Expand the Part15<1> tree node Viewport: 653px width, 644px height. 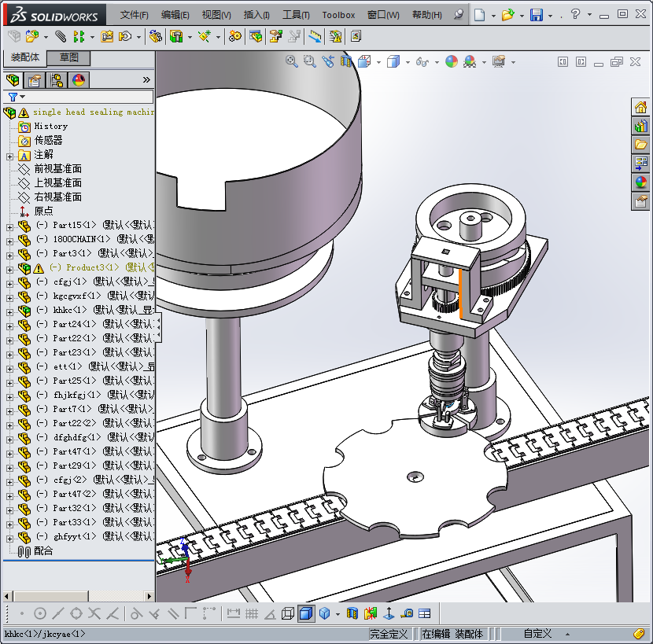(9, 226)
